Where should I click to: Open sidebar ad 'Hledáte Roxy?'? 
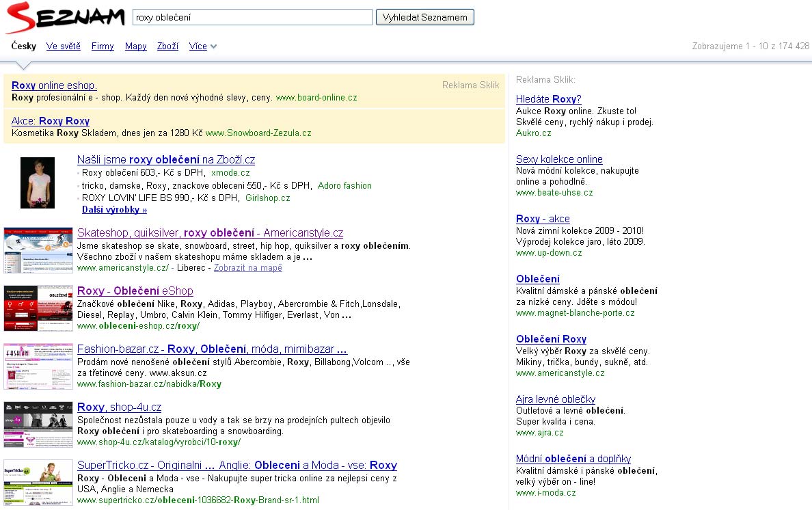pyautogui.click(x=548, y=99)
